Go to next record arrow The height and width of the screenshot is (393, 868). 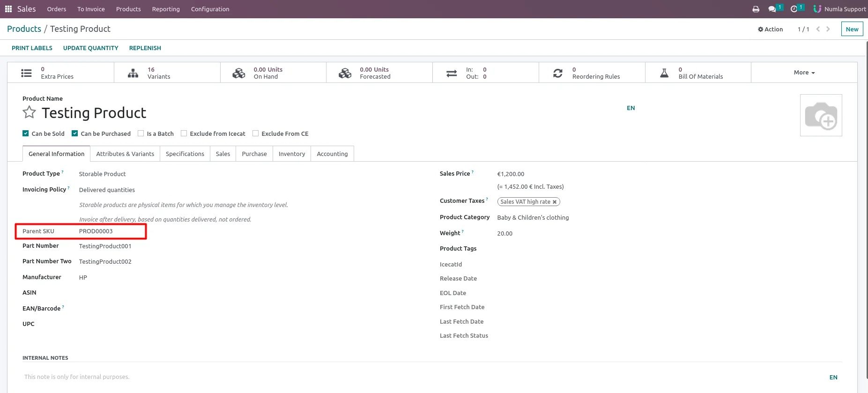[x=828, y=29]
